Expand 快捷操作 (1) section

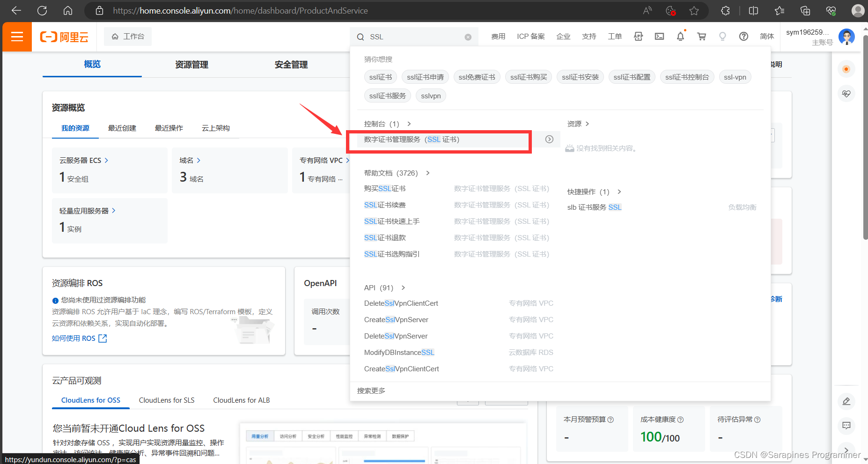click(594, 191)
